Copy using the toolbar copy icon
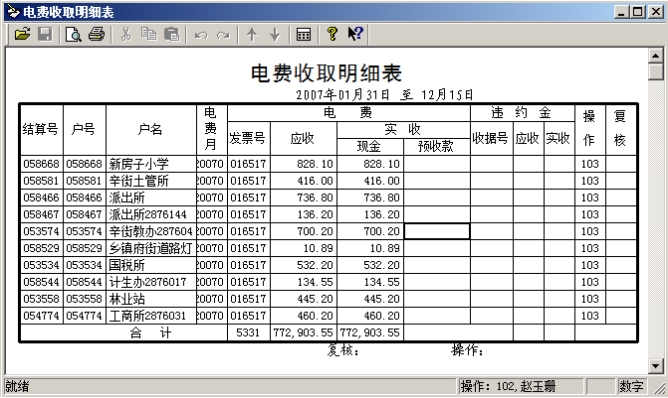The width and height of the screenshot is (668, 398). coord(149,34)
